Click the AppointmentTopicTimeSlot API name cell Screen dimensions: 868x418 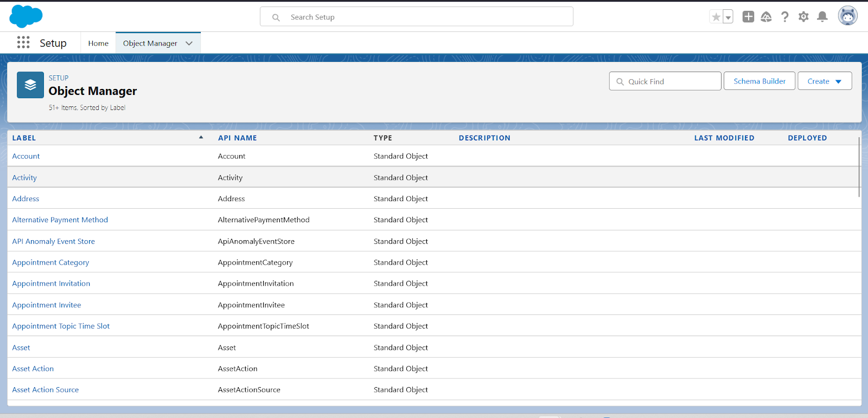point(264,326)
